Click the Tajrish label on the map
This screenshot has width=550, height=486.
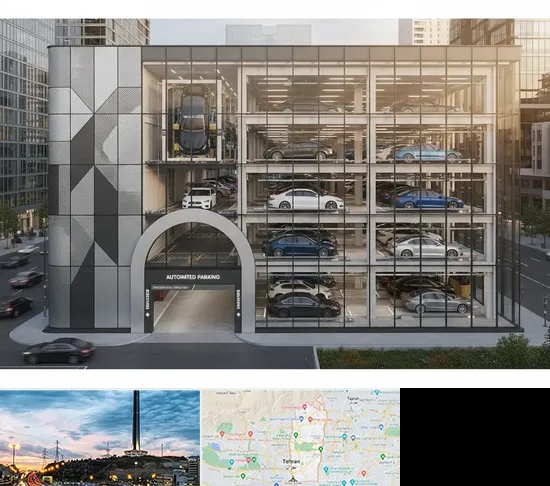click(x=353, y=398)
